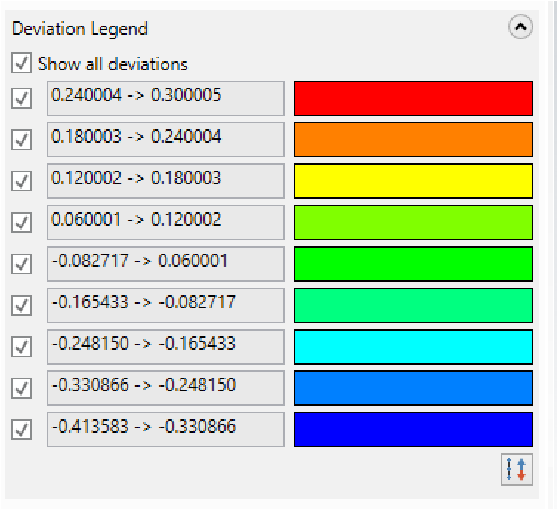Collapse the Deviation Legend panel

click(x=520, y=27)
